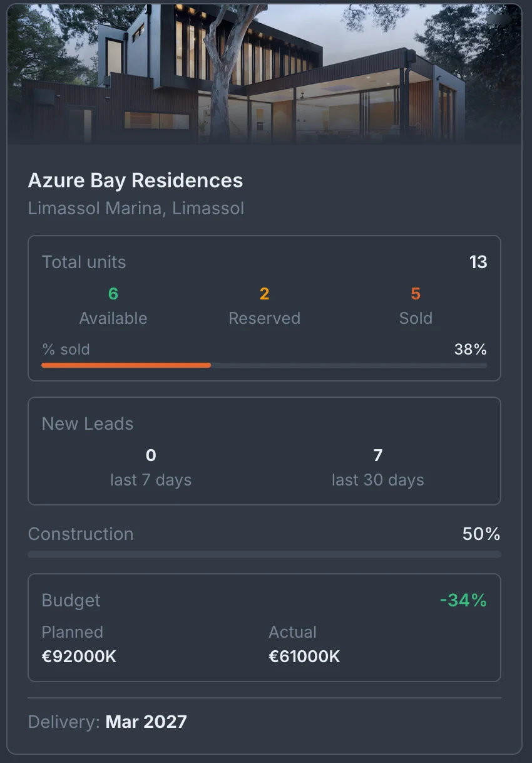
Task: Click the Budget heading
Action: [x=71, y=600]
